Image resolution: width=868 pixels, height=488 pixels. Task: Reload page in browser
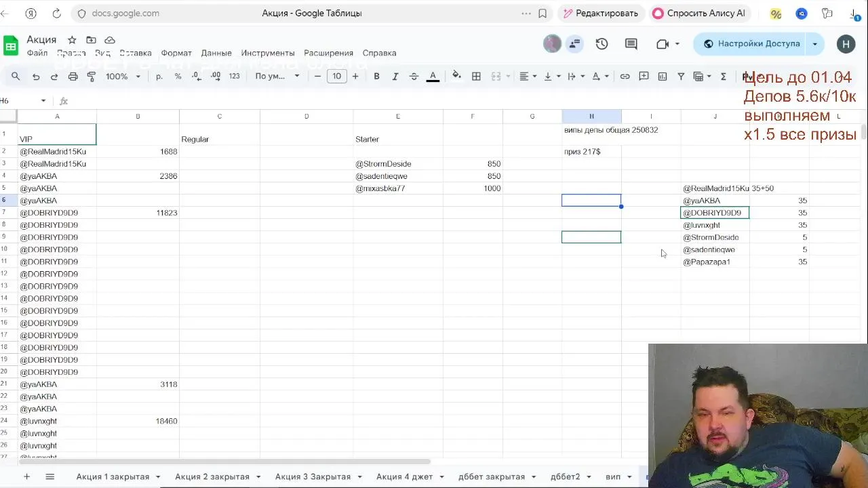click(56, 13)
